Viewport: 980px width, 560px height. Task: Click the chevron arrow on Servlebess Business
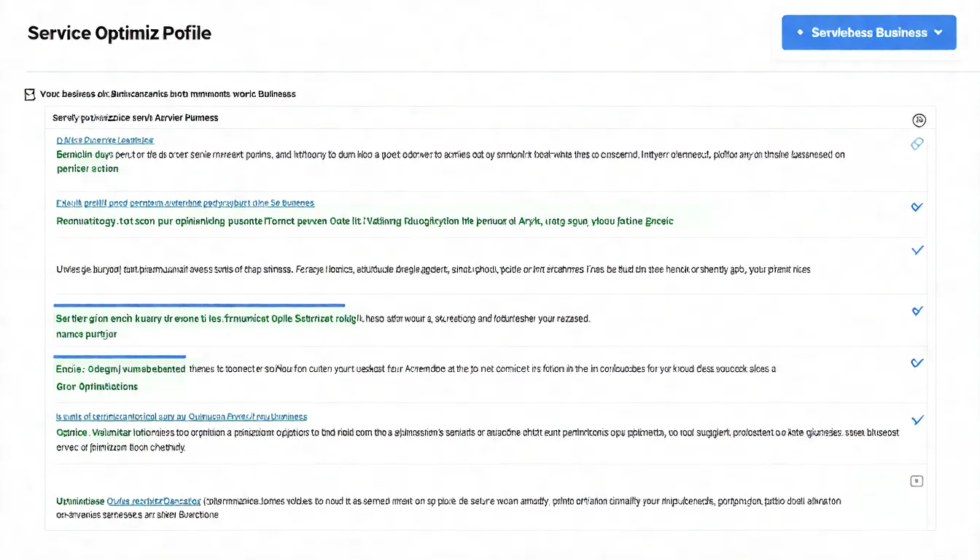[x=938, y=33]
